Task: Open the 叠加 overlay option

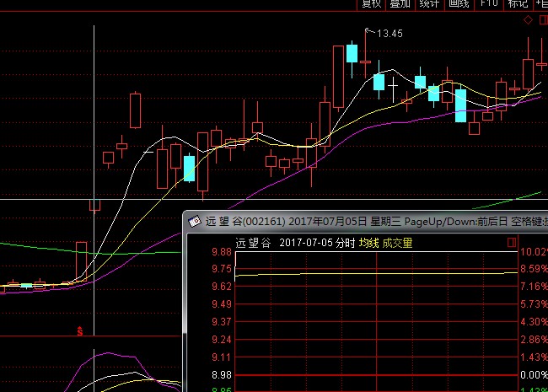Action: [400, 4]
